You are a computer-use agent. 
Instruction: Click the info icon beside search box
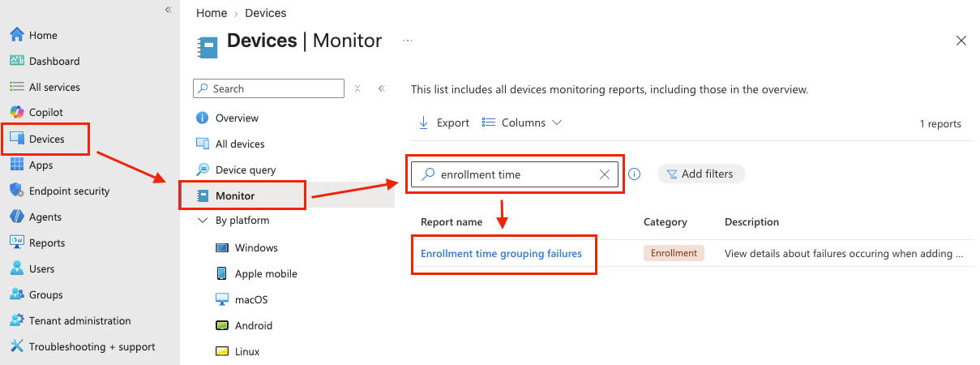tap(635, 174)
